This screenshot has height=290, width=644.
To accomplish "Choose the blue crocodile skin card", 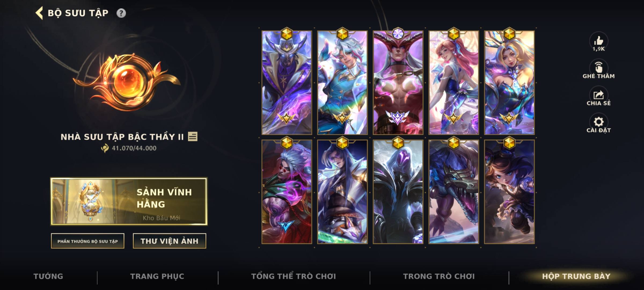I will [x=454, y=192].
